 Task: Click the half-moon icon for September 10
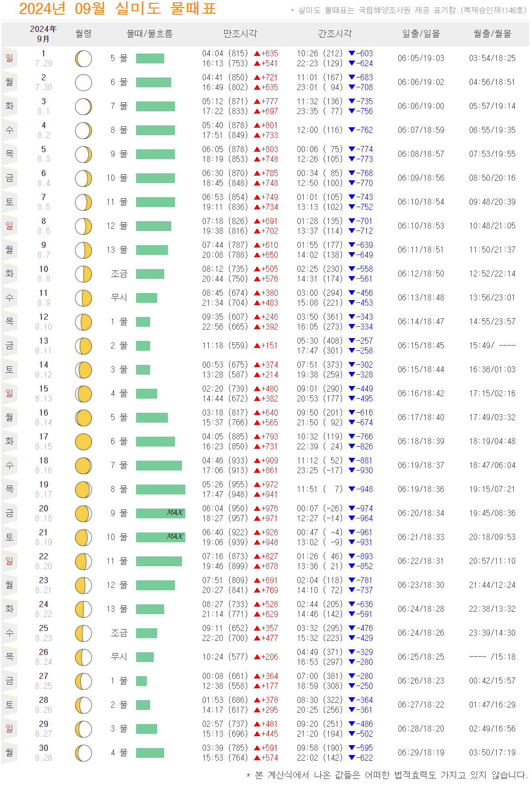tap(84, 274)
